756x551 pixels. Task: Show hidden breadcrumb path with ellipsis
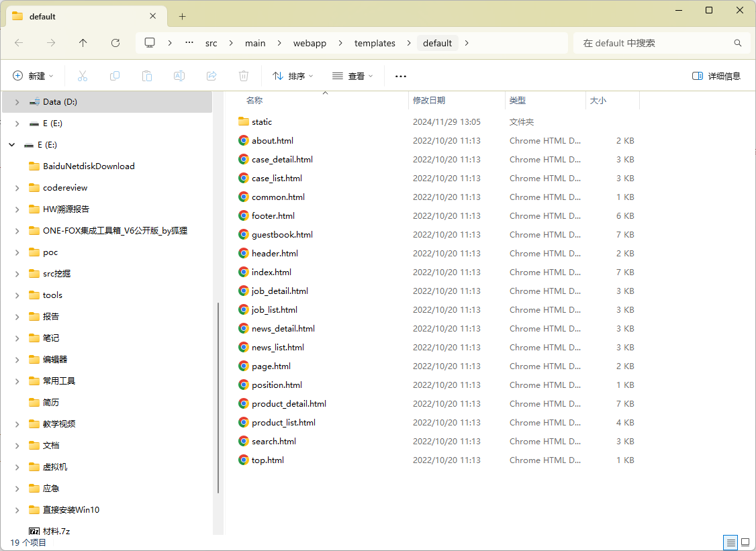(189, 43)
